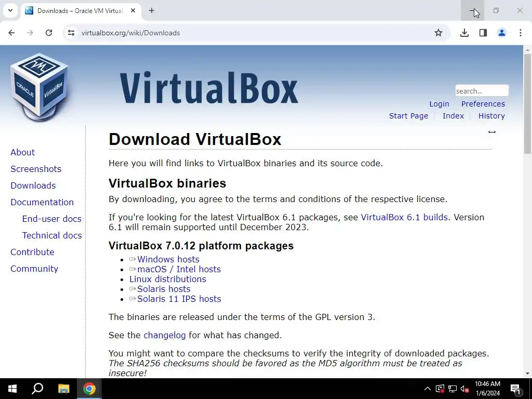The height and width of the screenshot is (399, 532).
Task: Follow the VirtualBox 6.1 builds link
Action: (x=404, y=217)
